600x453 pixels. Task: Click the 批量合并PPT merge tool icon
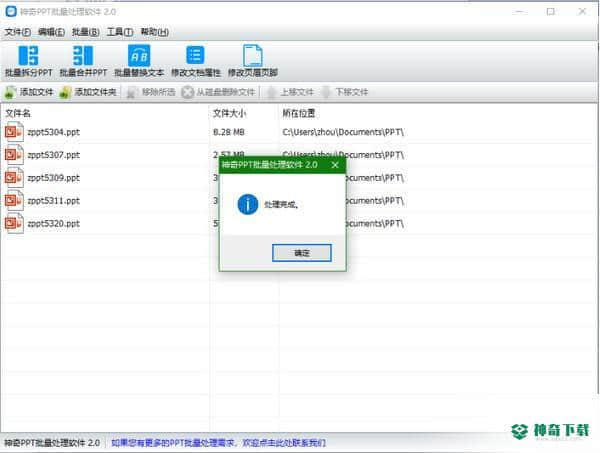click(x=83, y=56)
